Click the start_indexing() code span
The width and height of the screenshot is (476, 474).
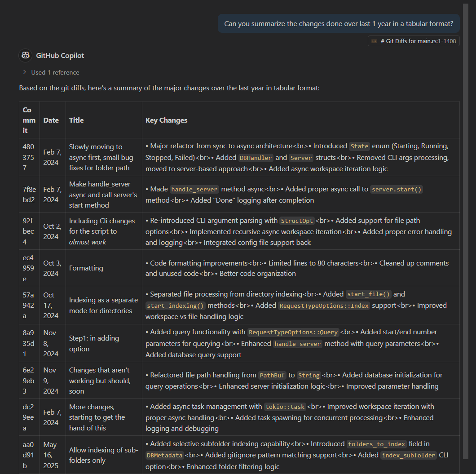tap(176, 306)
